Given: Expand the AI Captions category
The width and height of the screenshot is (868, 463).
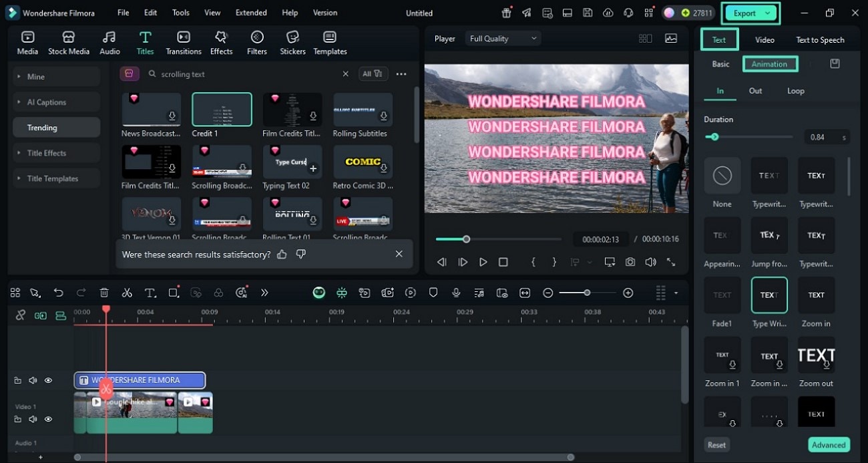Looking at the screenshot, I should (56, 102).
